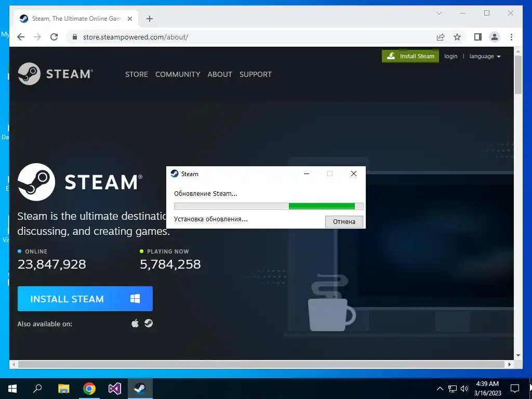
Task: Open the network tray icon
Action: [453, 389]
